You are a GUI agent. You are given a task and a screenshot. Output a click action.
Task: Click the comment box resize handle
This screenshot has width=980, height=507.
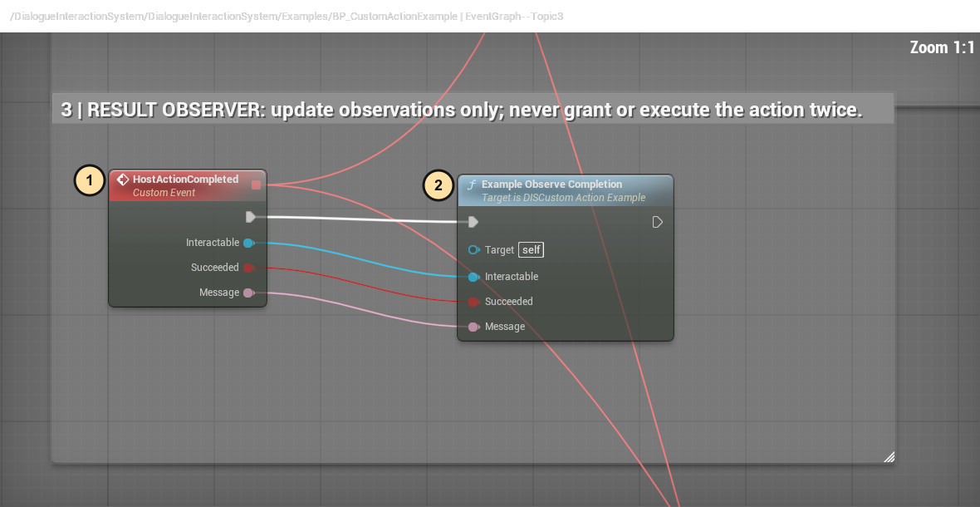pos(889,456)
